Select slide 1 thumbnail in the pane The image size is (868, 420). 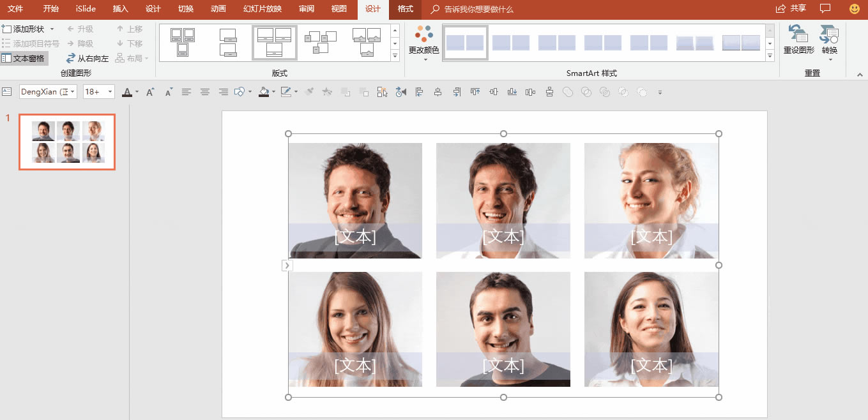(67, 142)
